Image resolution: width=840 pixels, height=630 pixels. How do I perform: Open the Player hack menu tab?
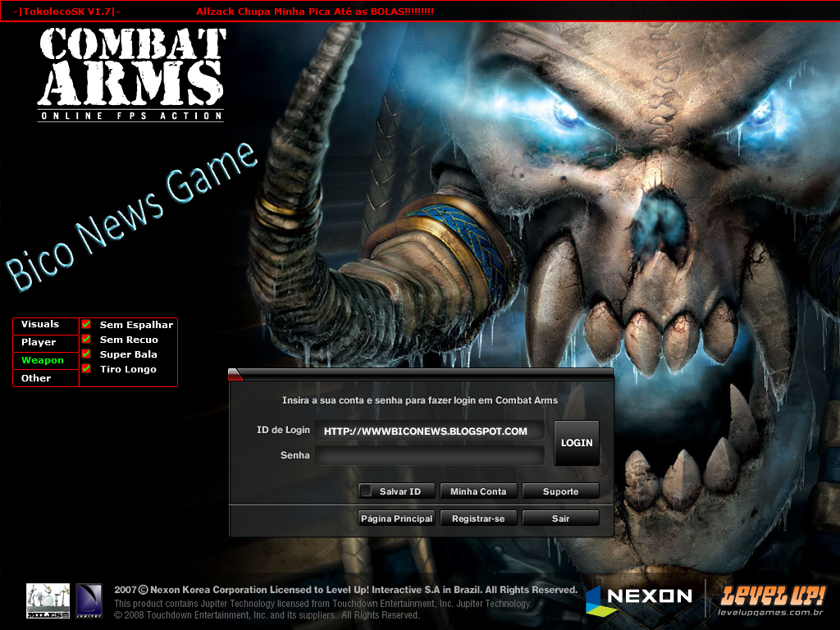46,343
